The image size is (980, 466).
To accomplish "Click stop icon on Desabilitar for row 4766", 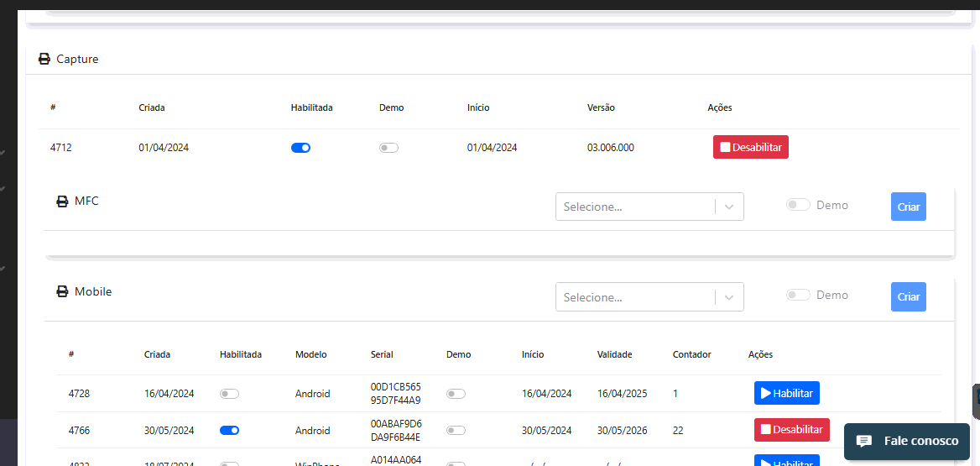I will tap(765, 430).
